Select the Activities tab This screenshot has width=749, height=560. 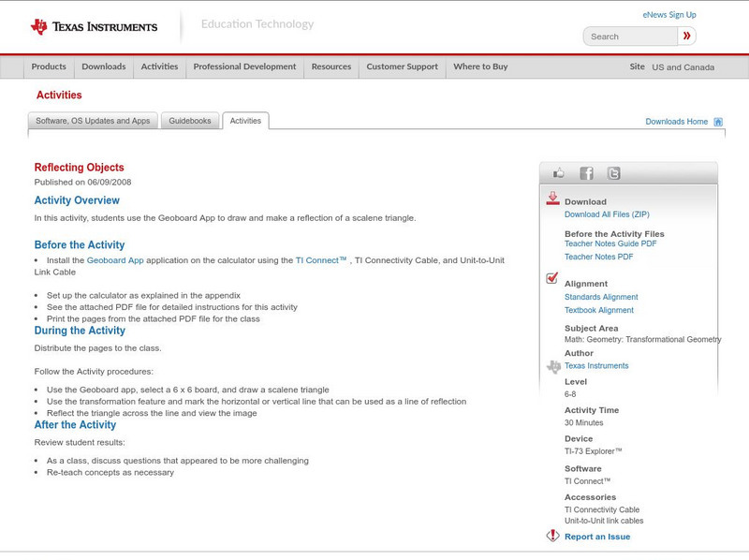click(x=245, y=121)
